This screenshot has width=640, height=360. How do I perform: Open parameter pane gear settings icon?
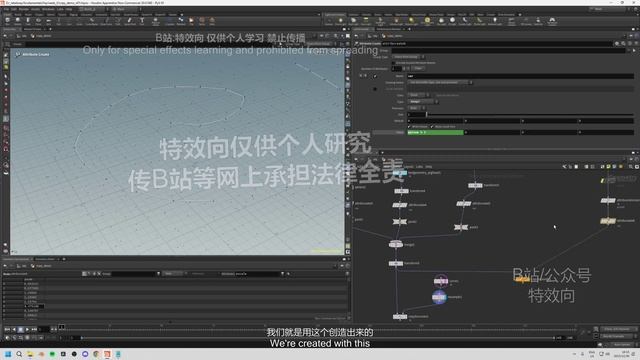point(617,43)
